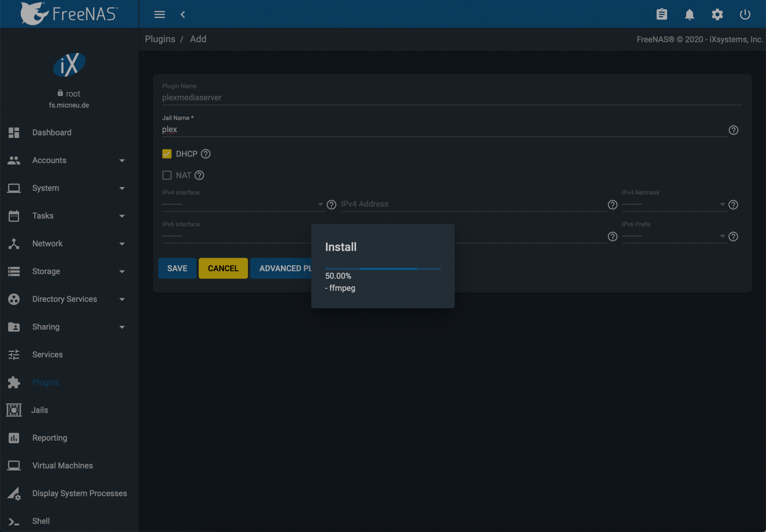Viewport: 766px width, 532px height.
Task: Expand the Network menu arrow
Action: click(122, 244)
